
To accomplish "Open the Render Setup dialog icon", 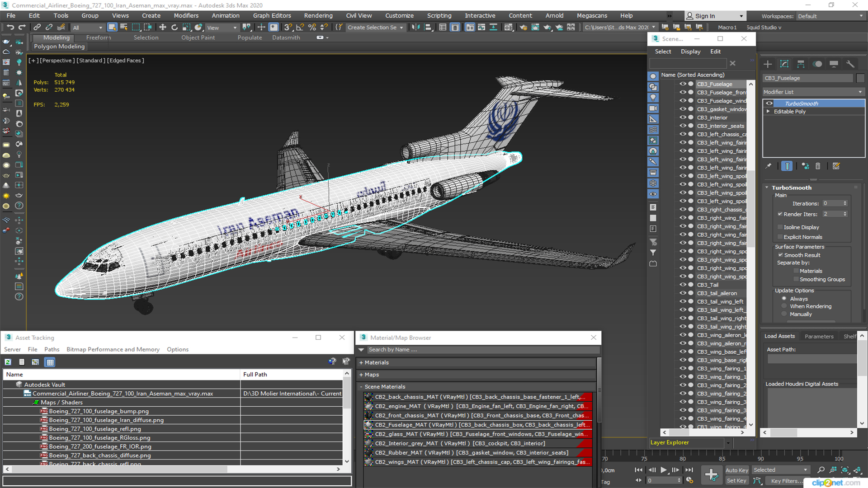I will [524, 27].
